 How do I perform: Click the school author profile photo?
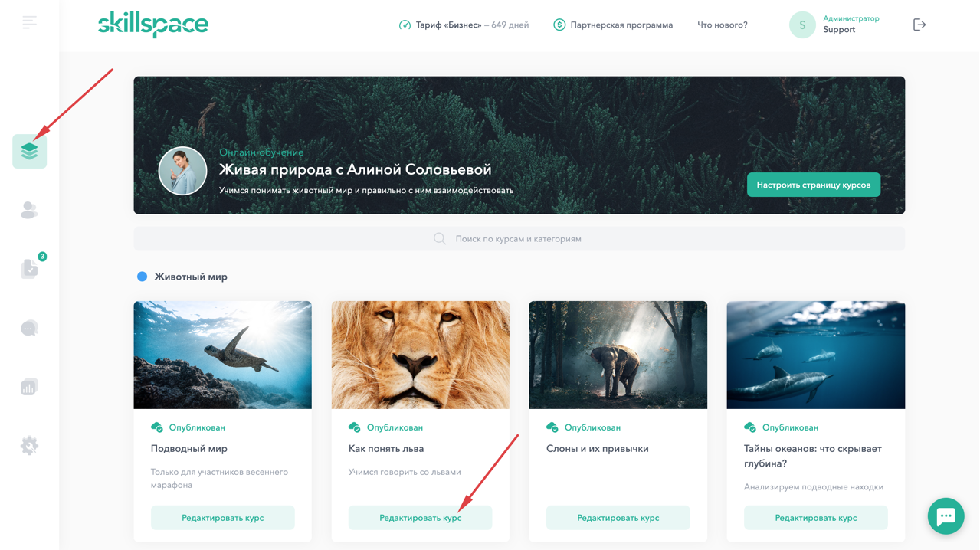coord(182,171)
